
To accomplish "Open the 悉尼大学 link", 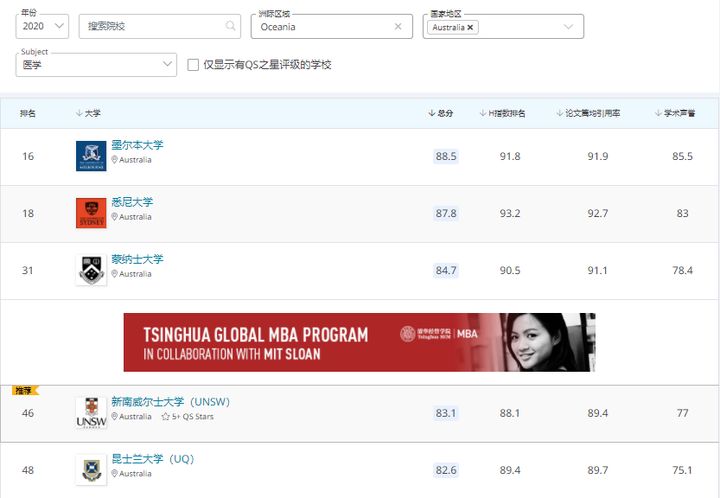I will tap(132, 202).
